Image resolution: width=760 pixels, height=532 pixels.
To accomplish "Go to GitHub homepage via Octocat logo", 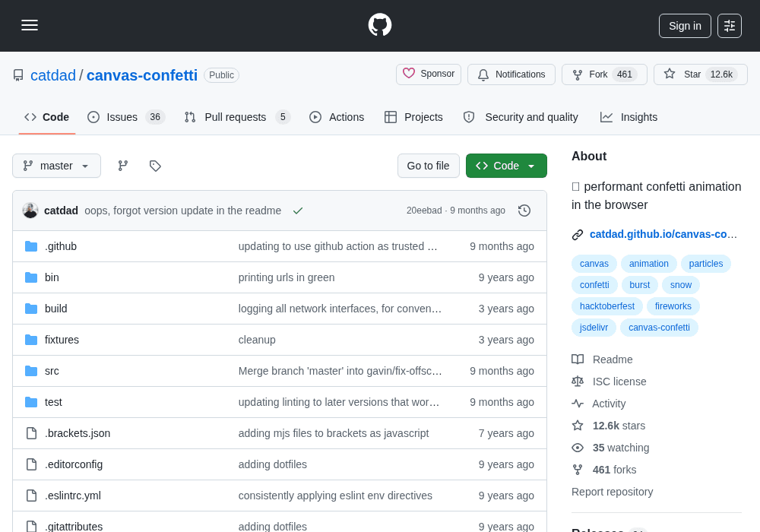I will pos(379,25).
